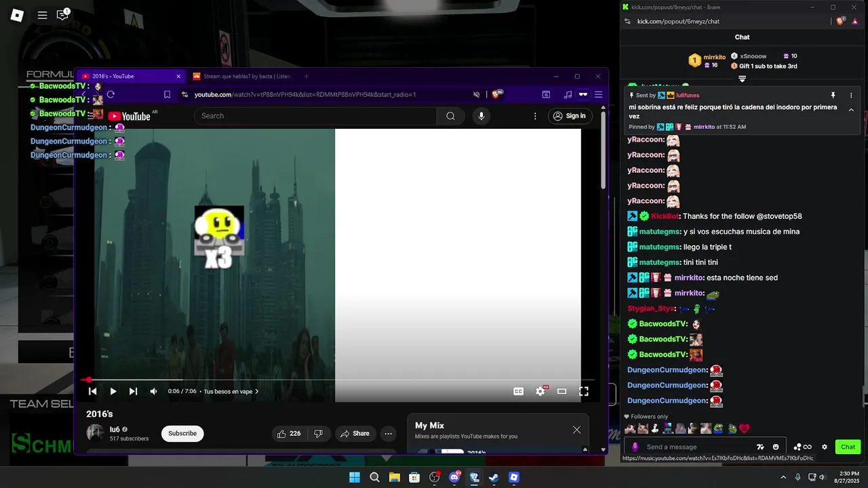Unpin message via pin icon
Screen dimensions: 868x488
tap(833, 96)
